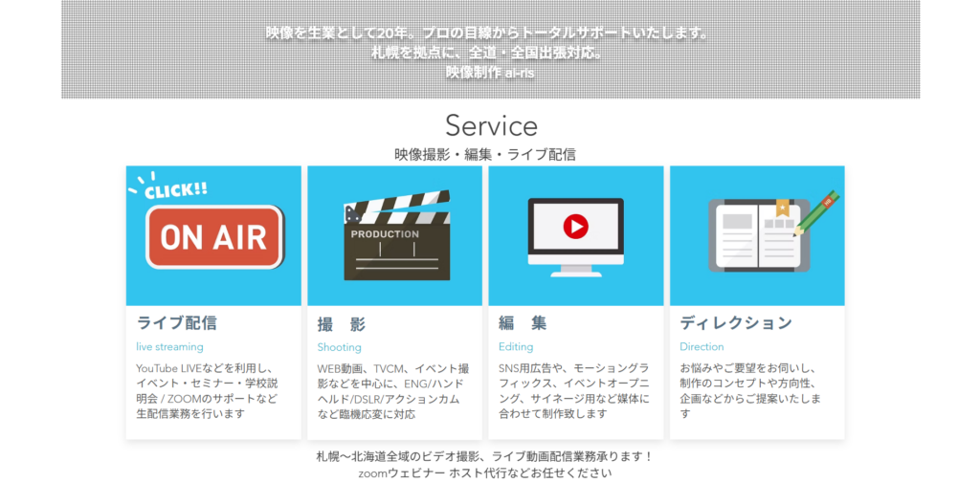Select the Editing subtitle text

tap(516, 347)
